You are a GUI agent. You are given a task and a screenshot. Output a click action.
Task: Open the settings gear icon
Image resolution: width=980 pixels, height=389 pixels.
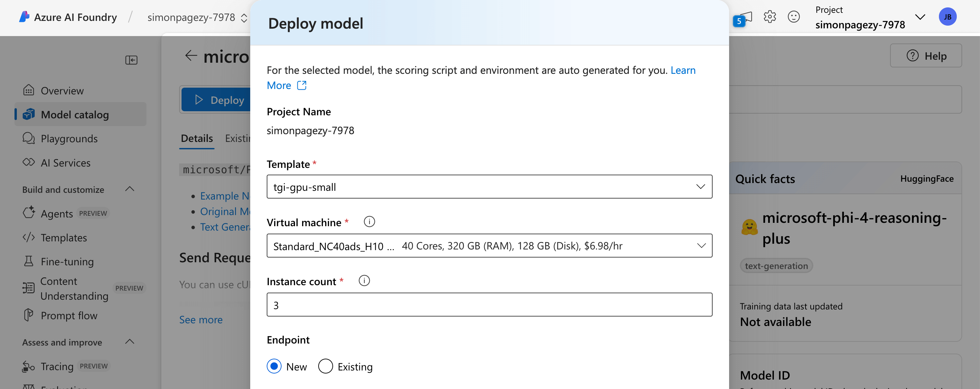770,17
